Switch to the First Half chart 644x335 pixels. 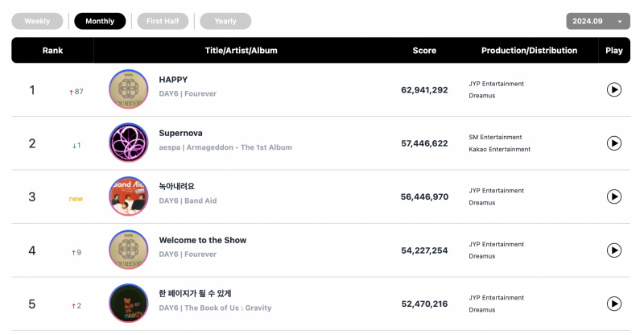163,21
